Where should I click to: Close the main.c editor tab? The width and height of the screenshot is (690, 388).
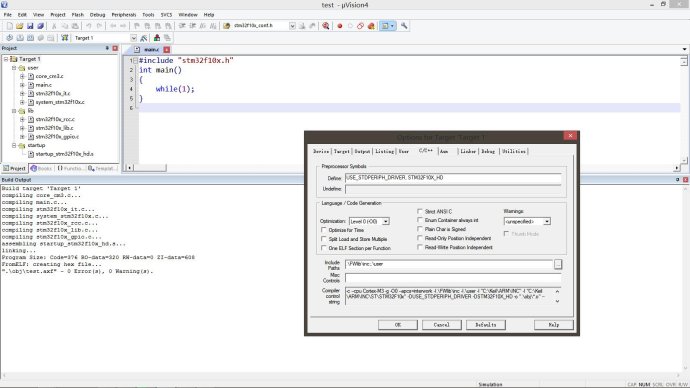click(166, 50)
